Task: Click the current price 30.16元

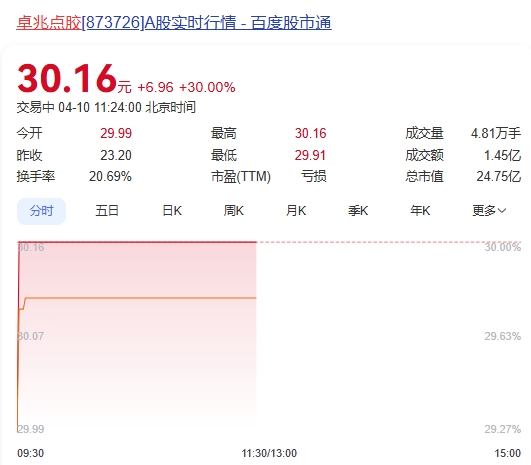Action: (x=74, y=79)
